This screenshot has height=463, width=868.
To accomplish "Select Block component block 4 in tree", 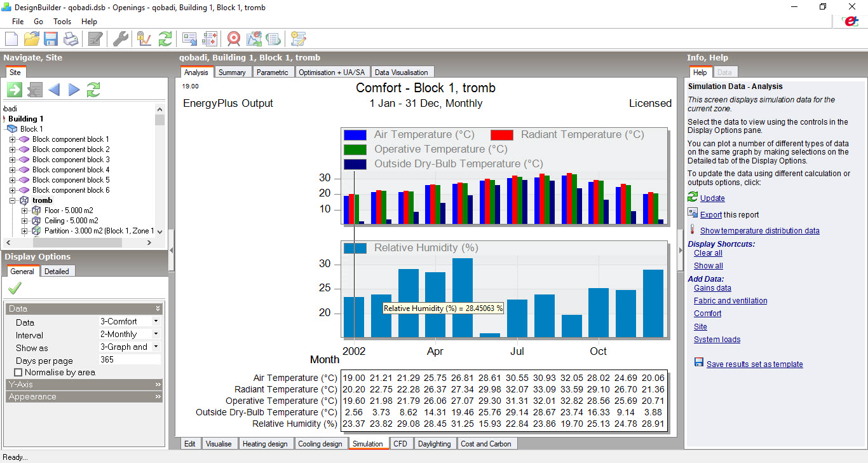I will tap(71, 170).
